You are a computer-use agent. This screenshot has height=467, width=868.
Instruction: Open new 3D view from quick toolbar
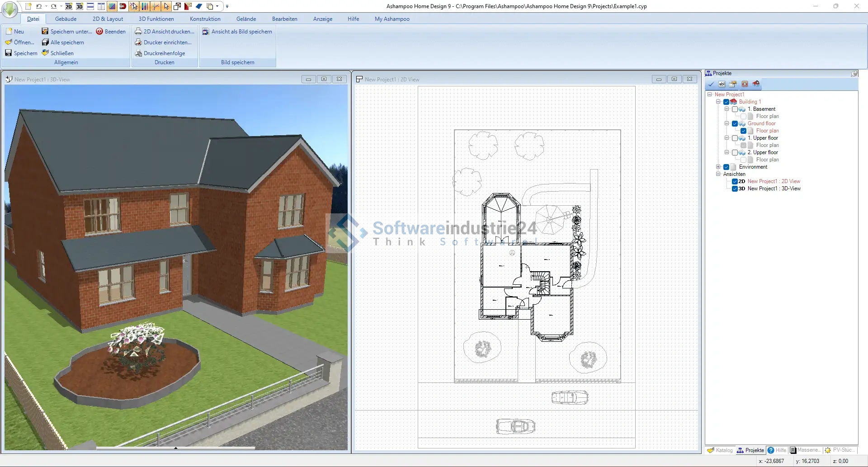(x=80, y=6)
